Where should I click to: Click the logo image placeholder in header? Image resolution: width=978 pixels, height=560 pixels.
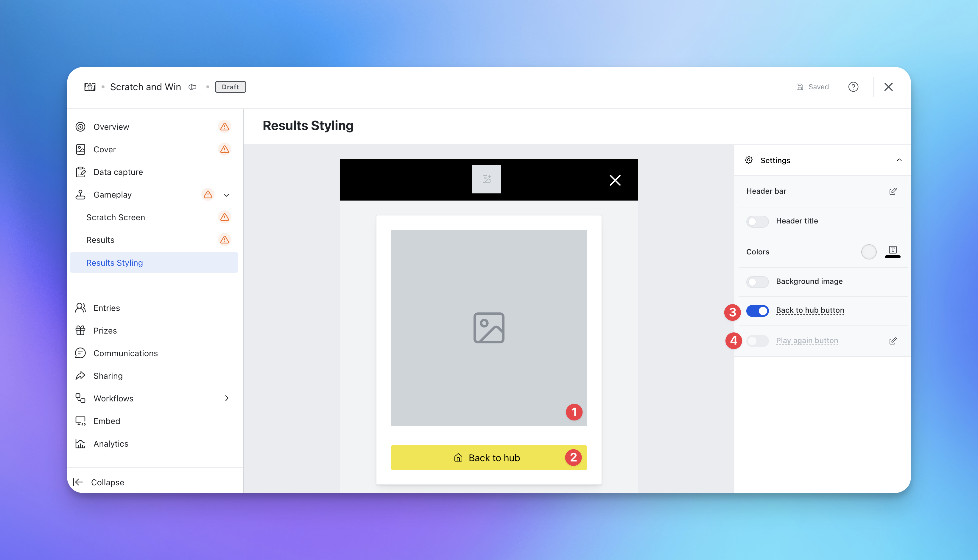pos(486,179)
